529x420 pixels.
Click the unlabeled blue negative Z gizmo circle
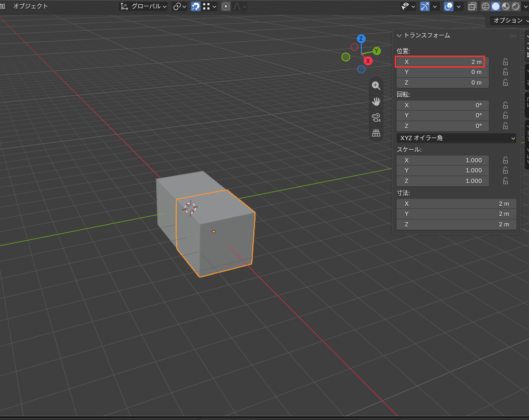[x=361, y=69]
